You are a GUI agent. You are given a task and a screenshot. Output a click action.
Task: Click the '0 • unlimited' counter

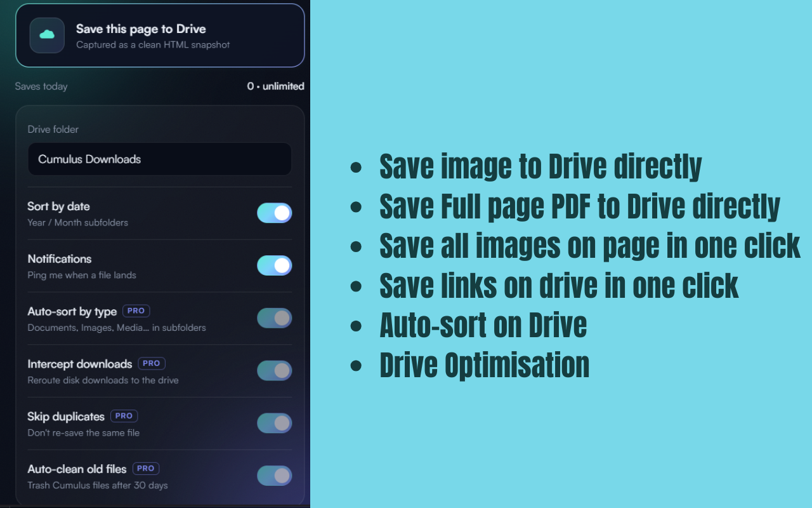pyautogui.click(x=276, y=86)
